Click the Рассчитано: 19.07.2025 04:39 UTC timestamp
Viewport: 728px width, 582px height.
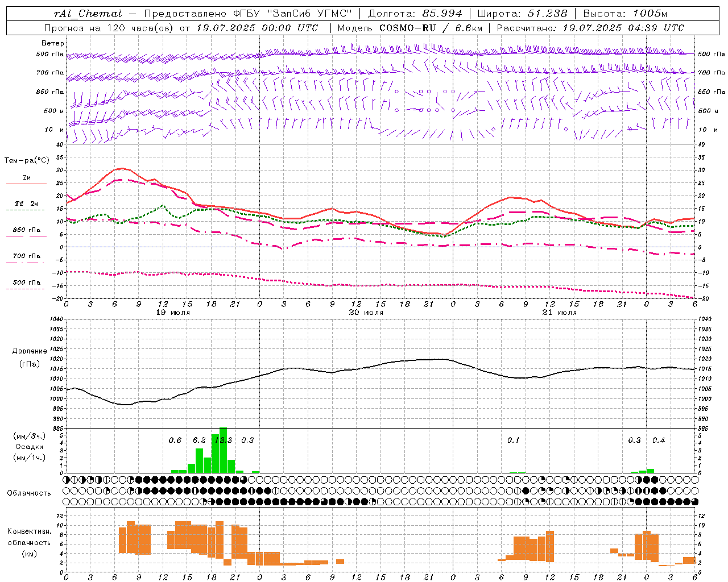590,28
